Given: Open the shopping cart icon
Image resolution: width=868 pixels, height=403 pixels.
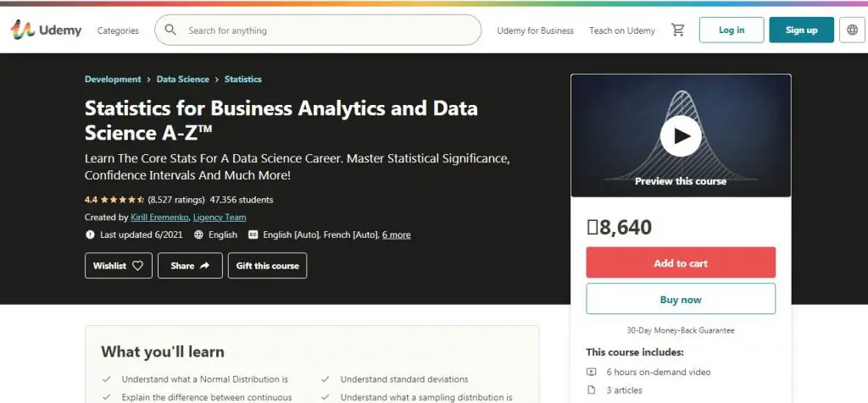Looking at the screenshot, I should click(677, 30).
